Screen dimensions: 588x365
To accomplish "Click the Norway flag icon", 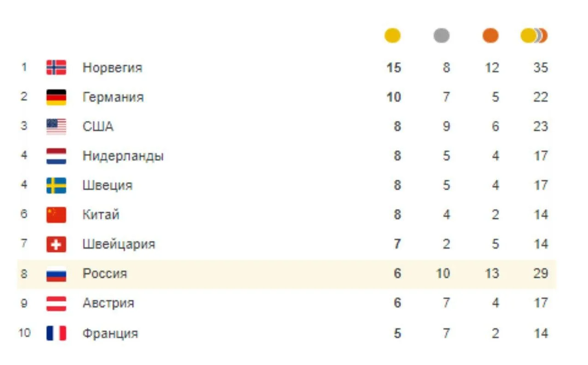I will pos(56,68).
